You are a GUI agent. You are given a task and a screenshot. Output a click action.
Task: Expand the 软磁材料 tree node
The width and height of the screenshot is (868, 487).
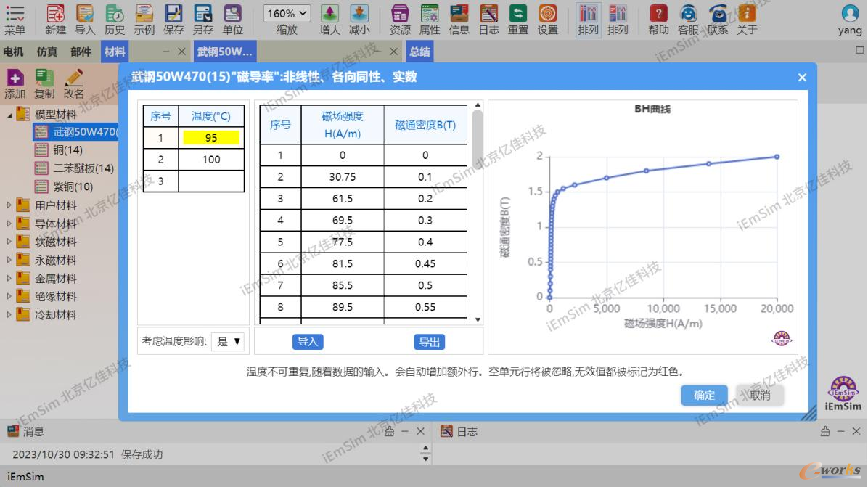coord(9,242)
